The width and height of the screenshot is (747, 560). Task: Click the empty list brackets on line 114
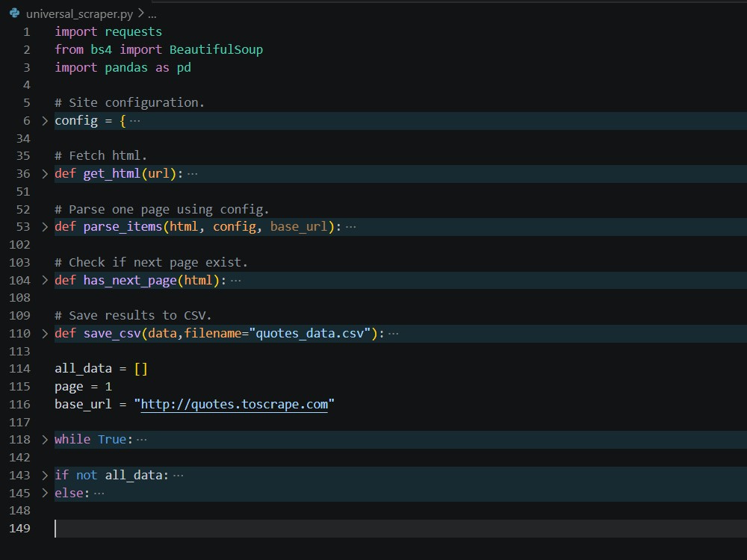click(x=140, y=369)
